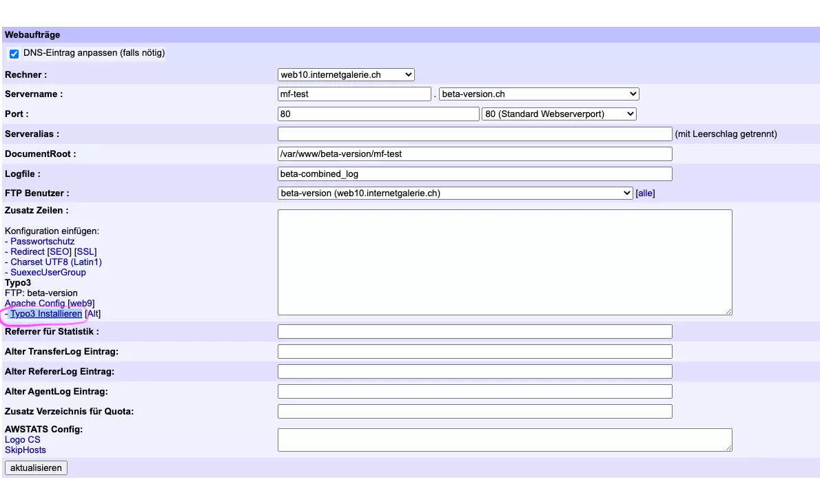The width and height of the screenshot is (820, 504).
Task: Click the Alt link beside Typo3 Installieren
Action: (92, 314)
